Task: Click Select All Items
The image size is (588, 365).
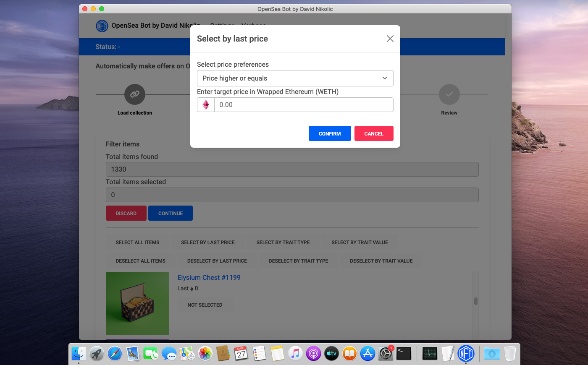Action: click(137, 242)
